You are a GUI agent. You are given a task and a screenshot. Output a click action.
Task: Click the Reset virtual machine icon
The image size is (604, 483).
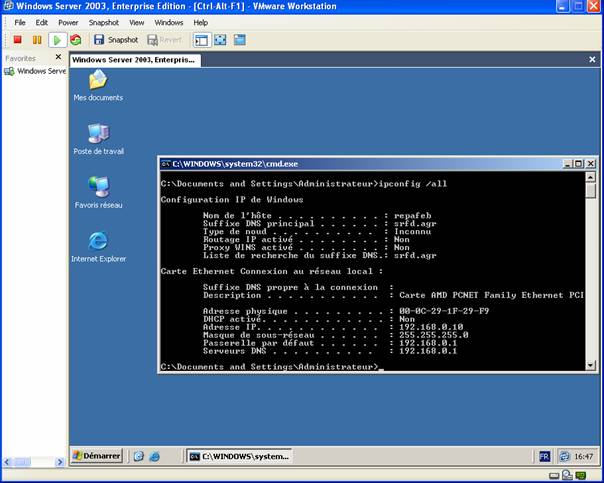tap(76, 40)
